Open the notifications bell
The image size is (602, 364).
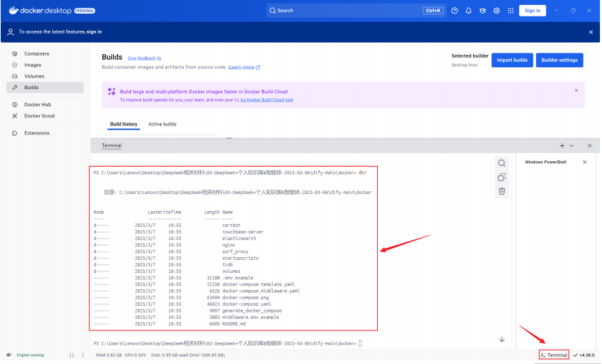[x=468, y=10]
